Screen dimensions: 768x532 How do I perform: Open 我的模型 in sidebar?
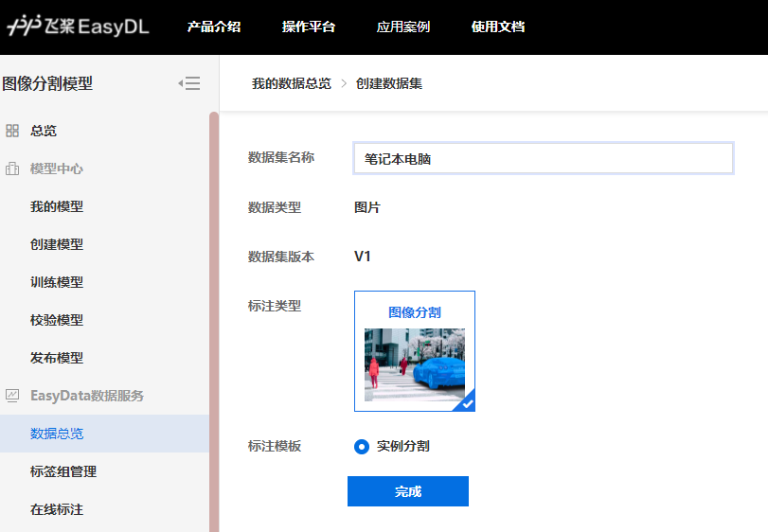(x=57, y=206)
